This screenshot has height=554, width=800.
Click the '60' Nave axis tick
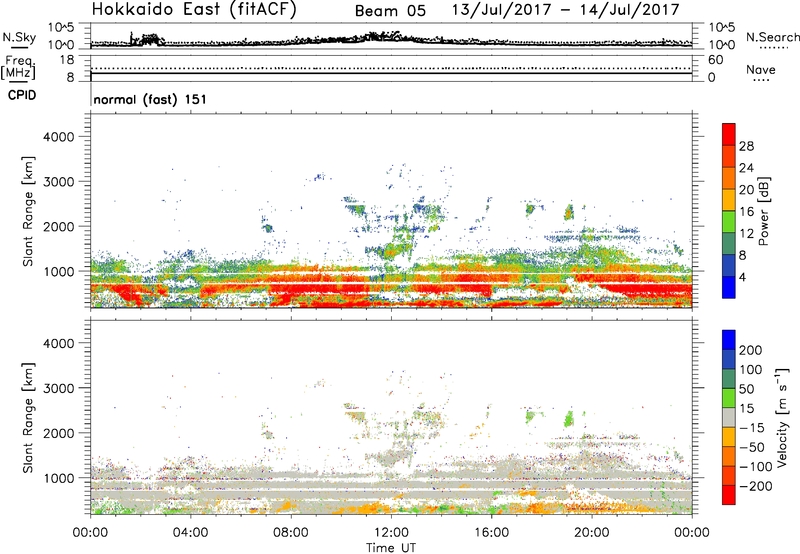(x=715, y=60)
